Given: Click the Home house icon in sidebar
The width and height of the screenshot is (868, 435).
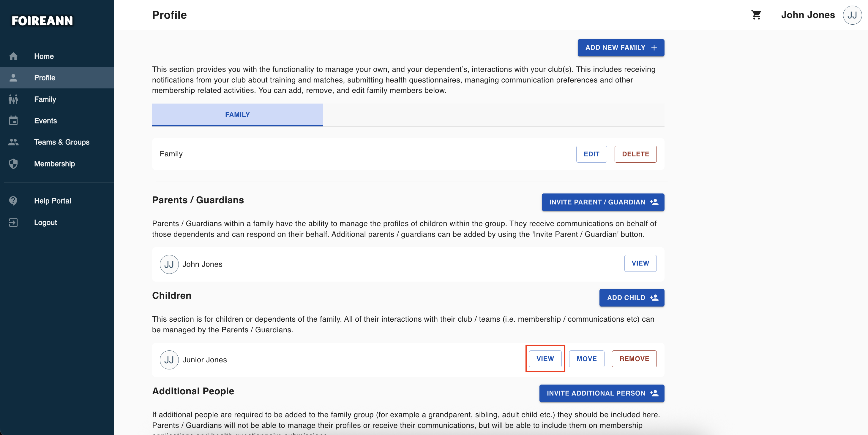Looking at the screenshot, I should [x=13, y=56].
